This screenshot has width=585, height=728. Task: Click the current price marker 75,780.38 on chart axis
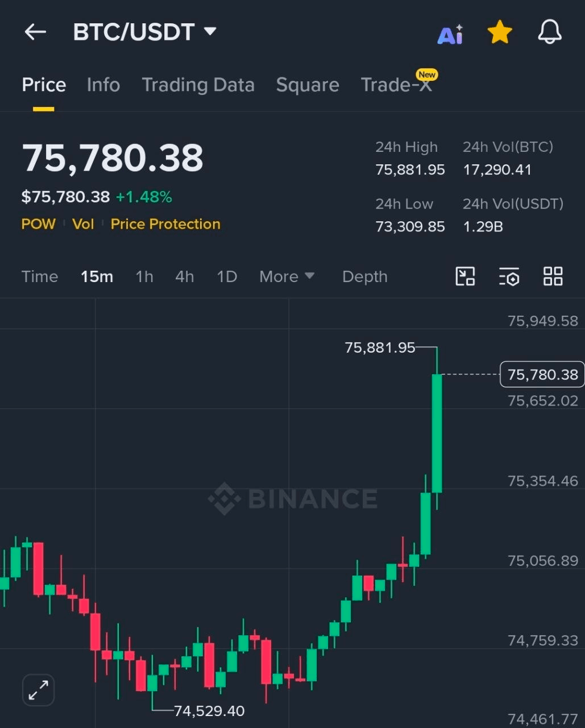click(542, 375)
